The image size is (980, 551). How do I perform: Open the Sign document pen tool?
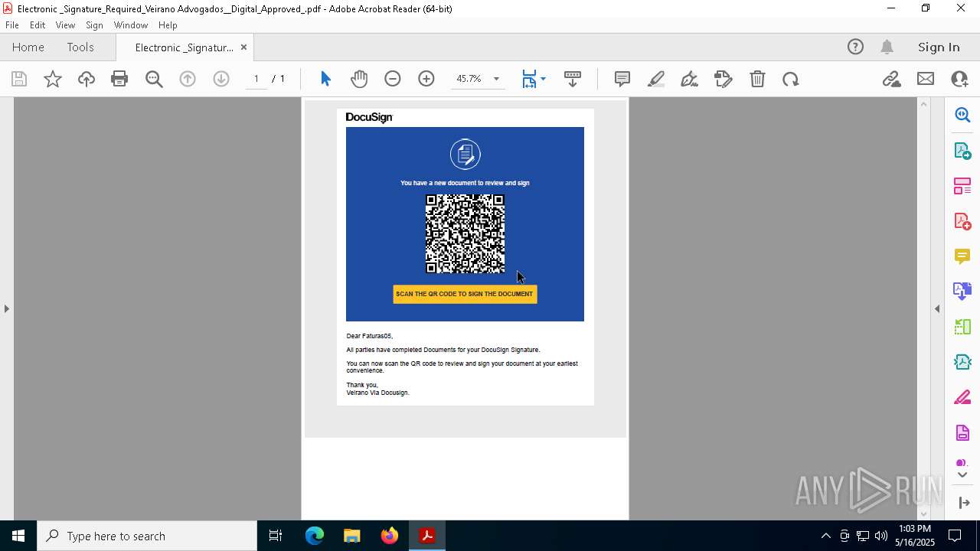[689, 79]
